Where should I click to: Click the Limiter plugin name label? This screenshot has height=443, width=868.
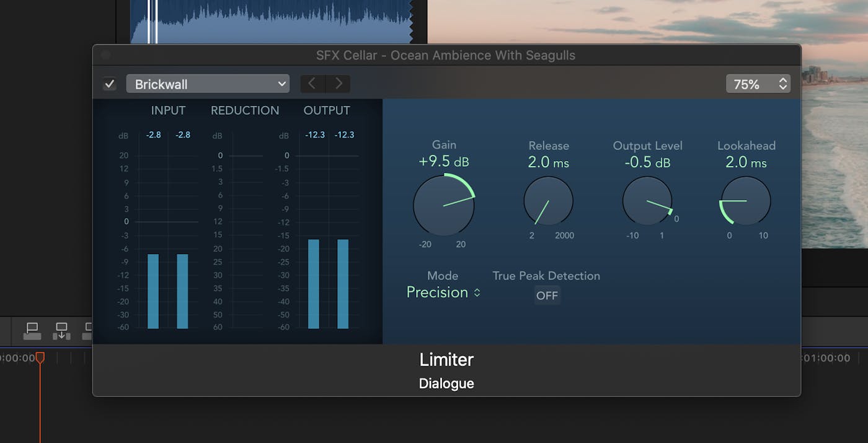click(x=446, y=359)
